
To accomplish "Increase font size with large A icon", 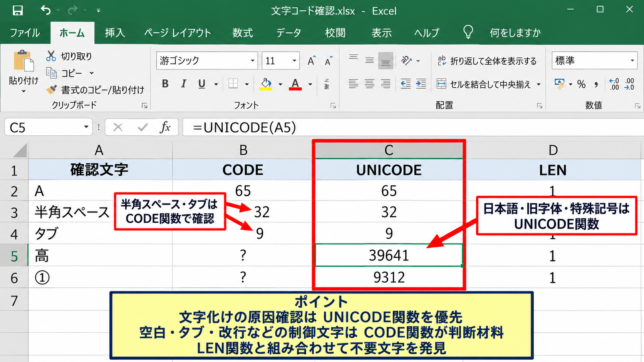I will coord(311,61).
